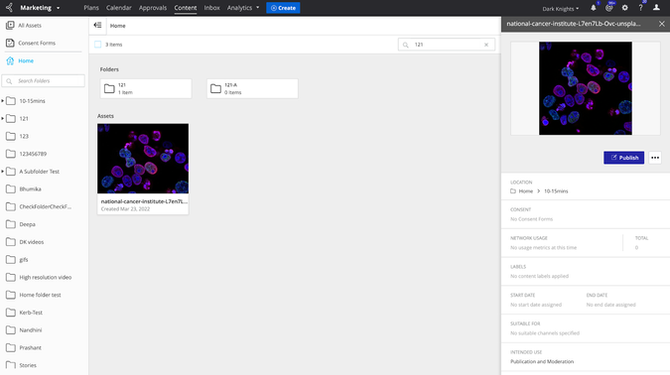
Task: Select the Prashant folder
Action: (x=30, y=348)
